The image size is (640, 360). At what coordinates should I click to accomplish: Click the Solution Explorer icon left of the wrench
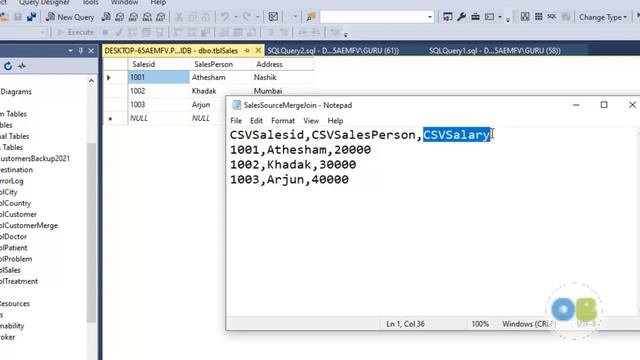click(448, 17)
